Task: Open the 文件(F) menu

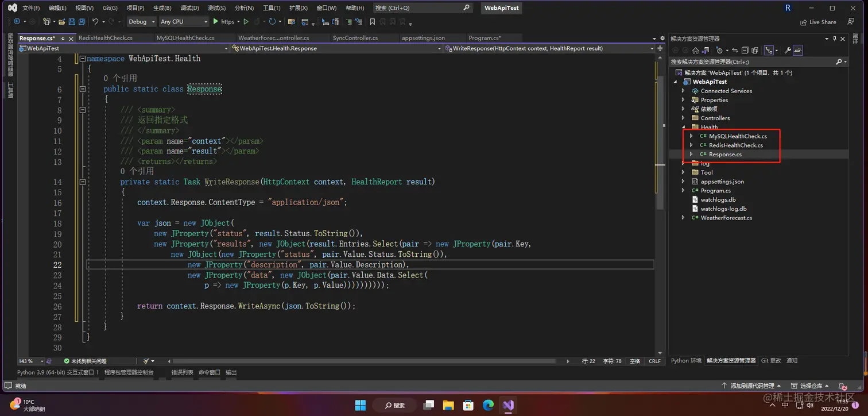Action: coord(31,8)
